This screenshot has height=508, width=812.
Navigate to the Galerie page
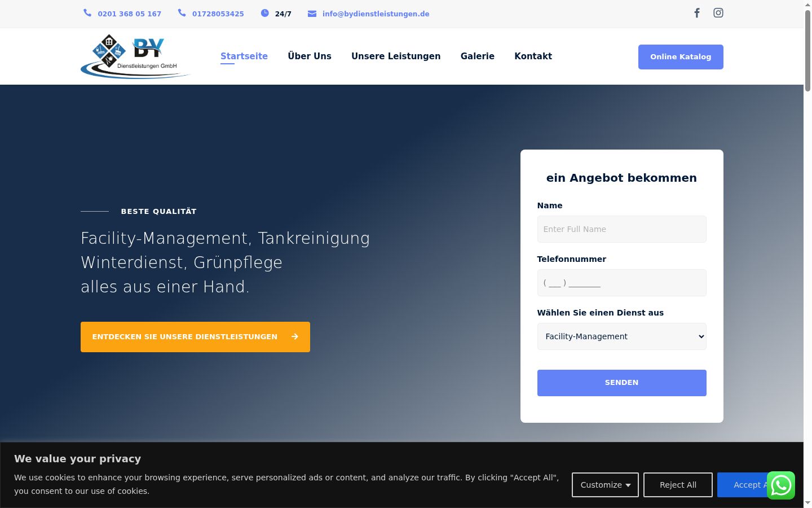coord(478,56)
